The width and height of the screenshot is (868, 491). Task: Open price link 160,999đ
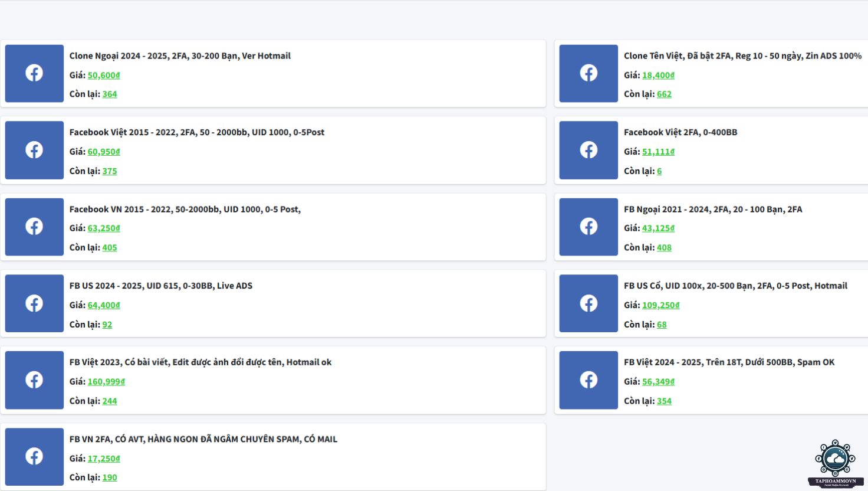(x=106, y=382)
